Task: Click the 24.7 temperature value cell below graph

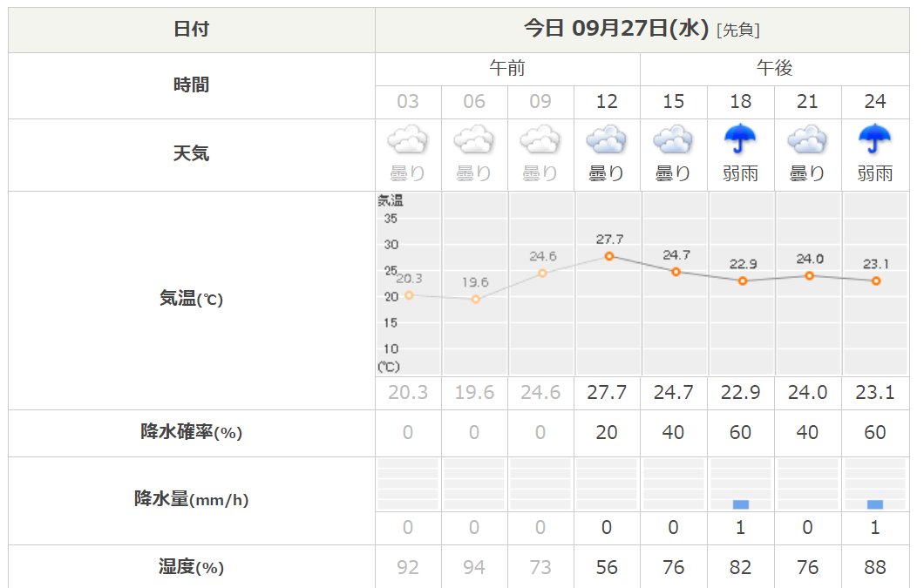Action: pyautogui.click(x=674, y=392)
